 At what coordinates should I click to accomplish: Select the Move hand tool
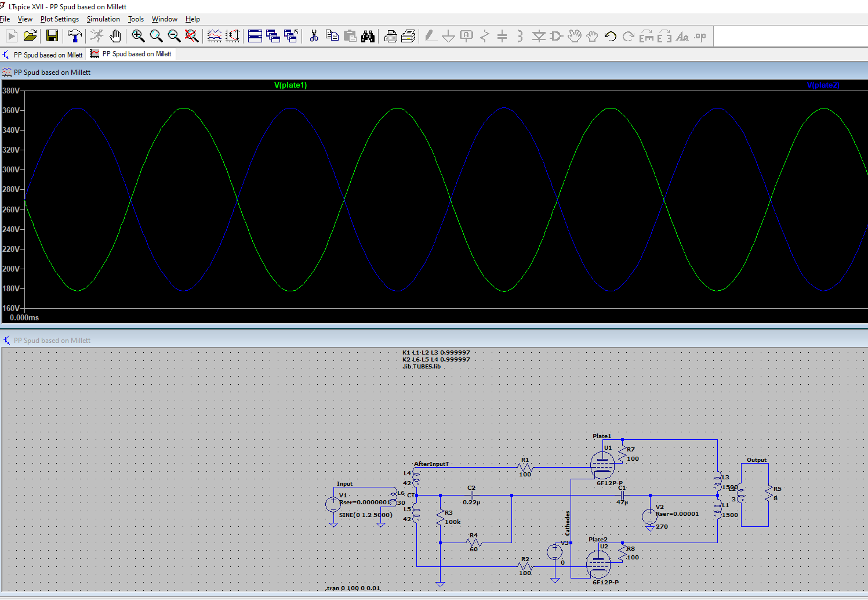click(574, 36)
